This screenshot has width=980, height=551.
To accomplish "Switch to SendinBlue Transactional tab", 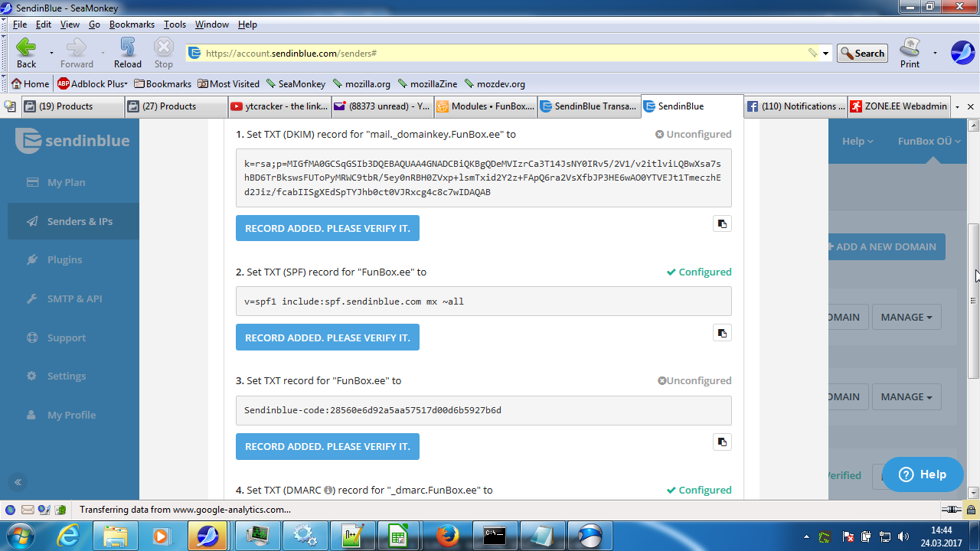I will (589, 106).
